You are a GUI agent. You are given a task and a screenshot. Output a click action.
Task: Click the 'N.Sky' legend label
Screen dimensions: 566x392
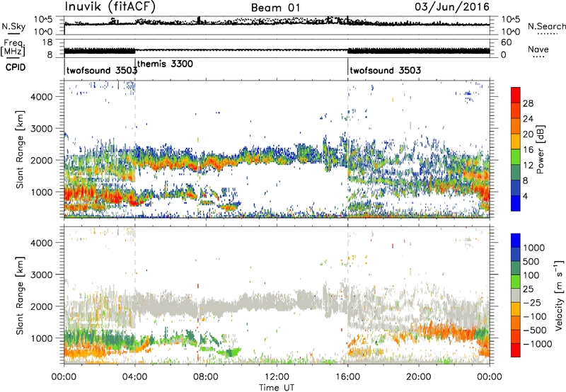tap(13, 26)
